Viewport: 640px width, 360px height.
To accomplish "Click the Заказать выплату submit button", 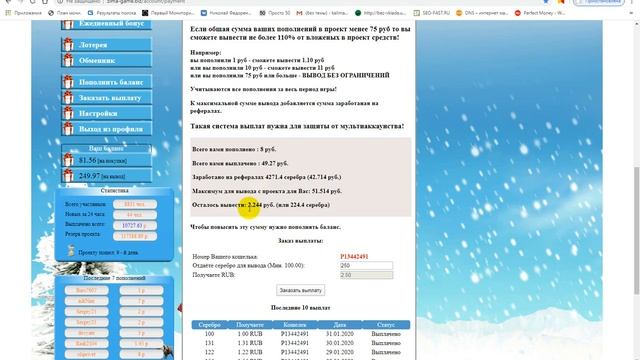I will (x=300, y=290).
